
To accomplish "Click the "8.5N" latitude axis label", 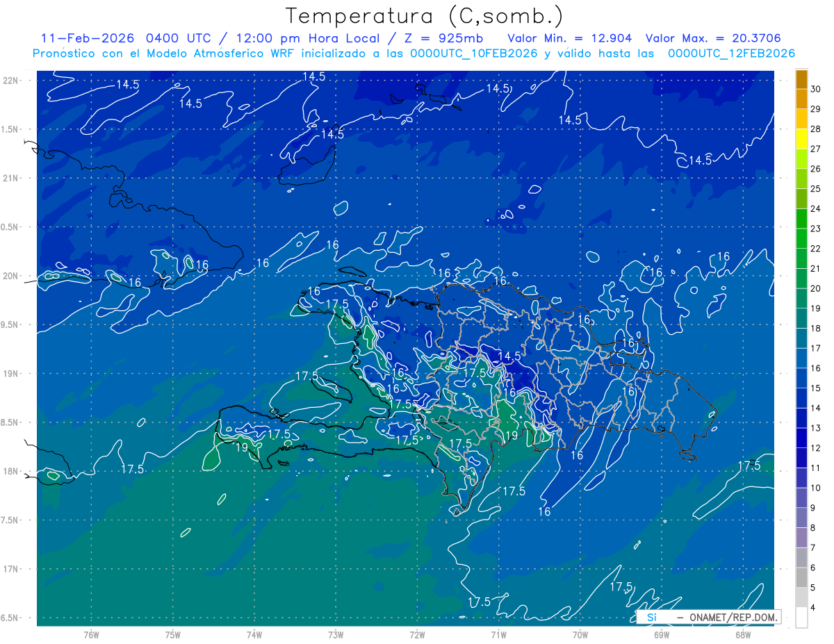I will (10, 422).
